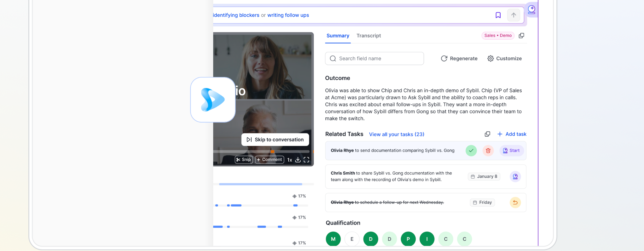Click the Sales • Demo tag

498,36
